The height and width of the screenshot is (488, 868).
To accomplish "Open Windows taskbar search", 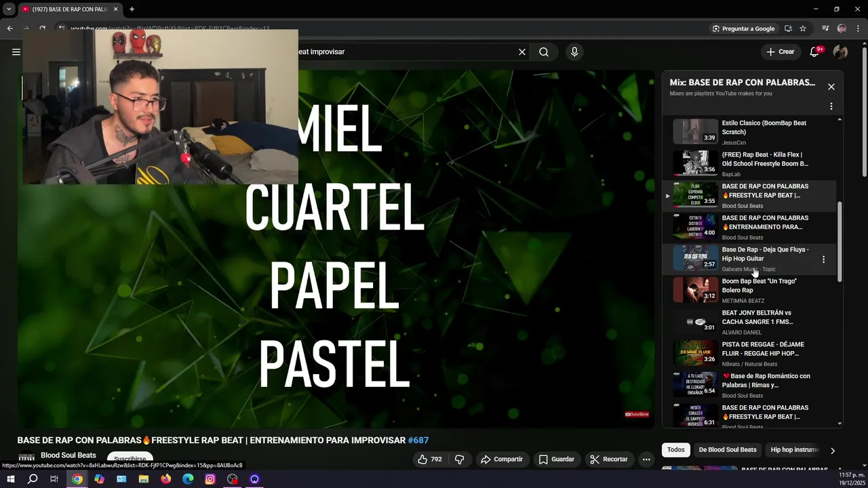I will tap(33, 479).
